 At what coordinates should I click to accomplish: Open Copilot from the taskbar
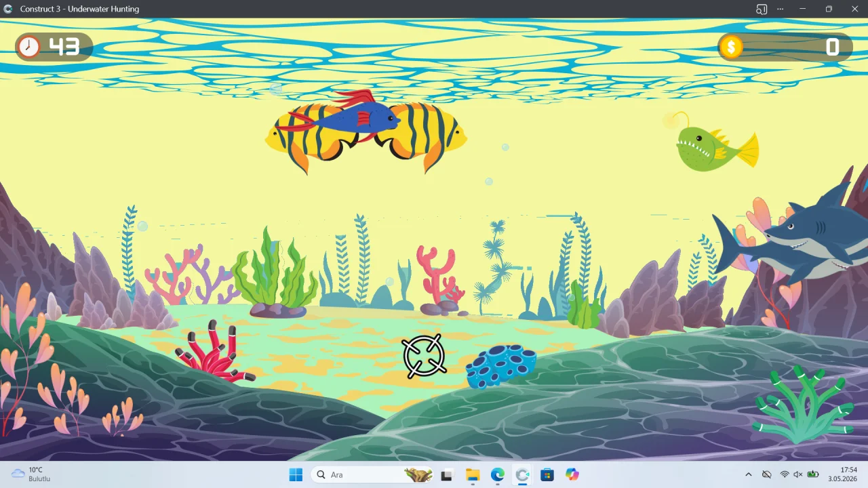[x=572, y=474]
